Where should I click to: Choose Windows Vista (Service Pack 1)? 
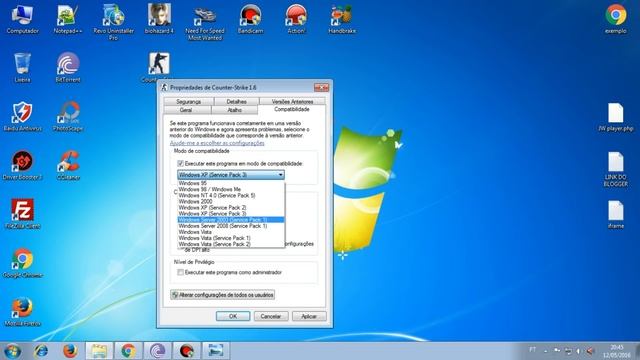tap(231, 238)
